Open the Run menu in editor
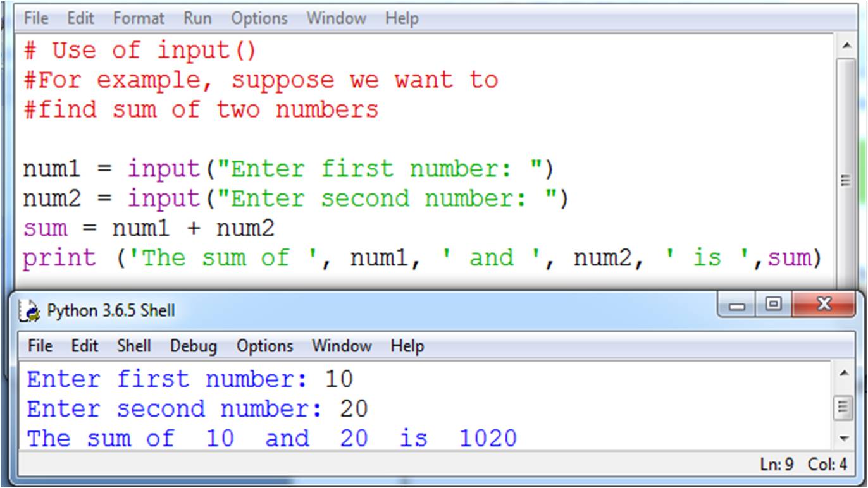 pos(197,18)
